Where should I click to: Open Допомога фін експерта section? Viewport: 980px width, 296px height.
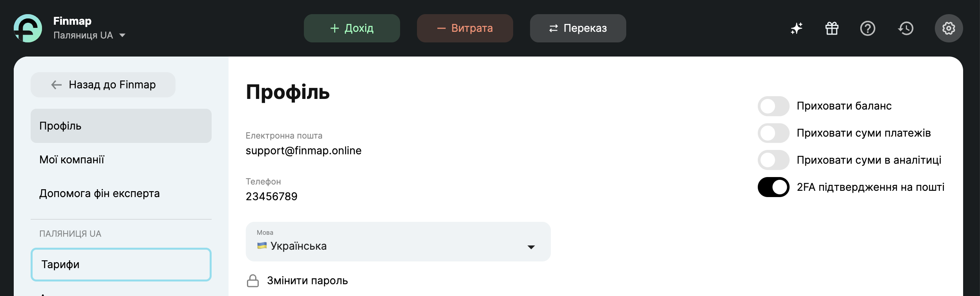pos(99,194)
